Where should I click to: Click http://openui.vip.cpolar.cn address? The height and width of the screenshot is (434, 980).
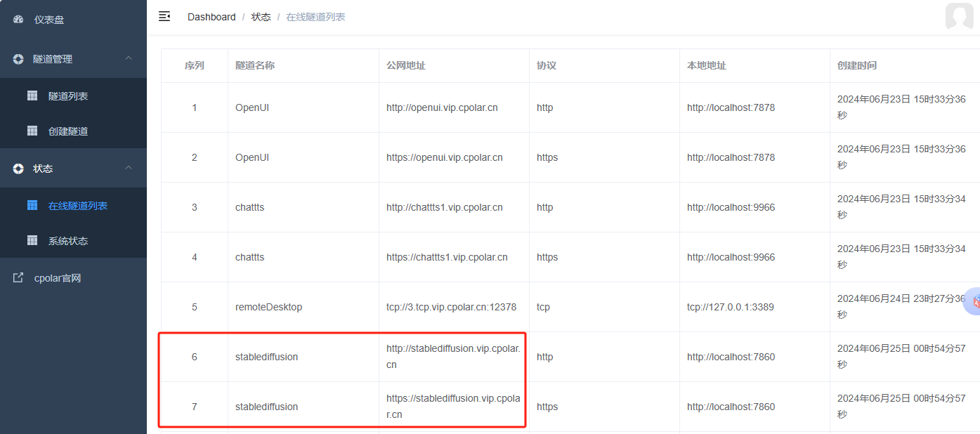click(442, 107)
